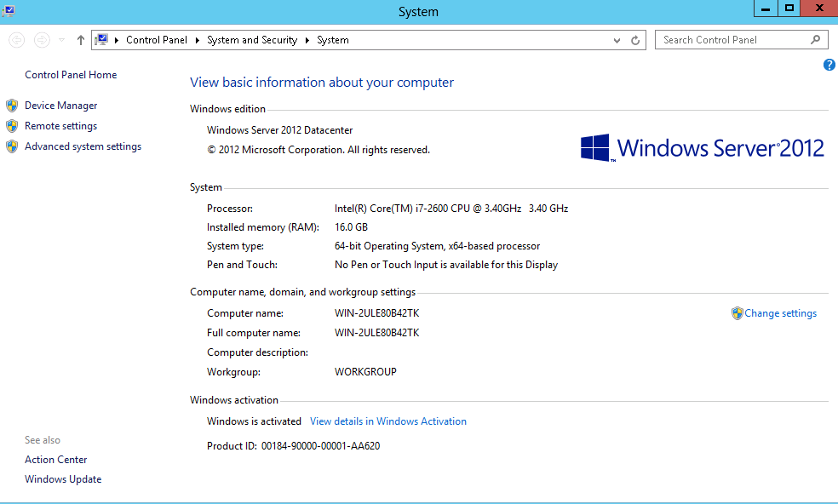Select Control Panel in the breadcrumb
The width and height of the screenshot is (838, 504).
(x=157, y=40)
